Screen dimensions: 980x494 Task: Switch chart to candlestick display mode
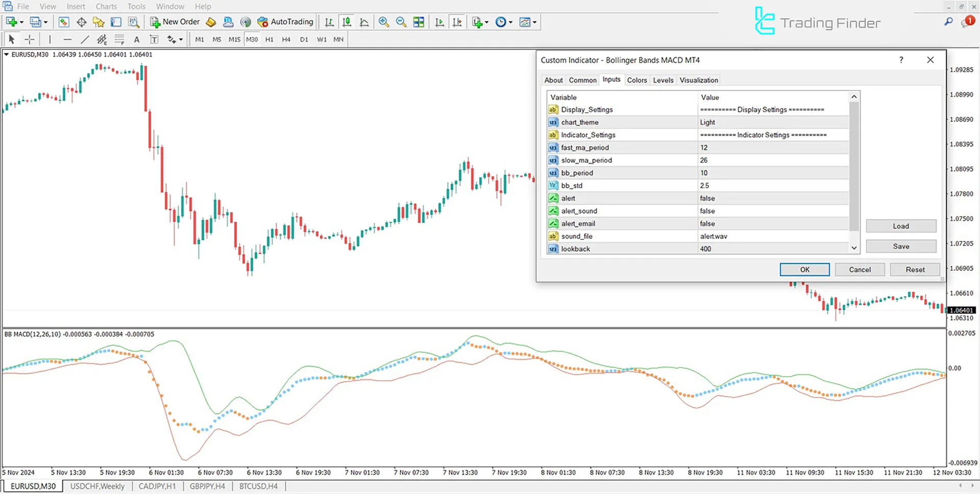tap(347, 22)
